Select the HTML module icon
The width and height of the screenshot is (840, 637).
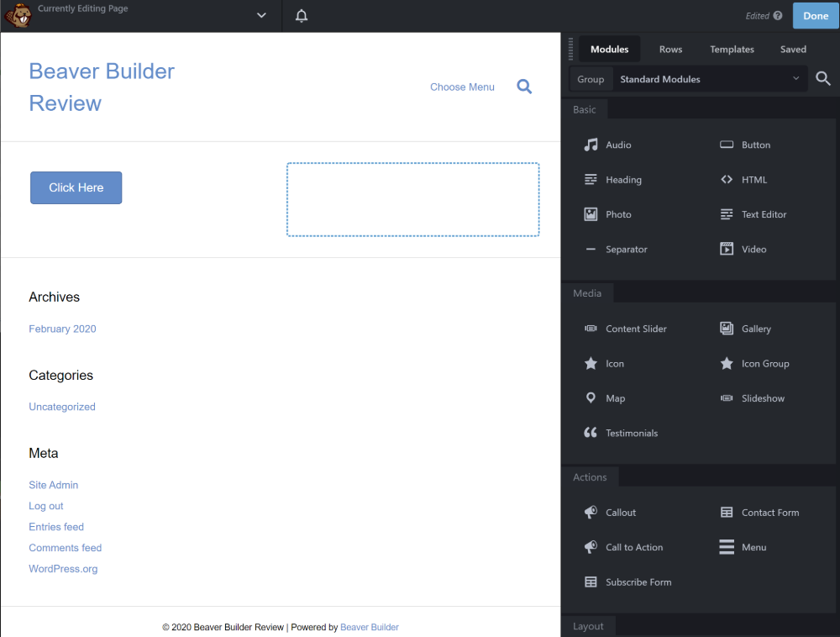727,180
